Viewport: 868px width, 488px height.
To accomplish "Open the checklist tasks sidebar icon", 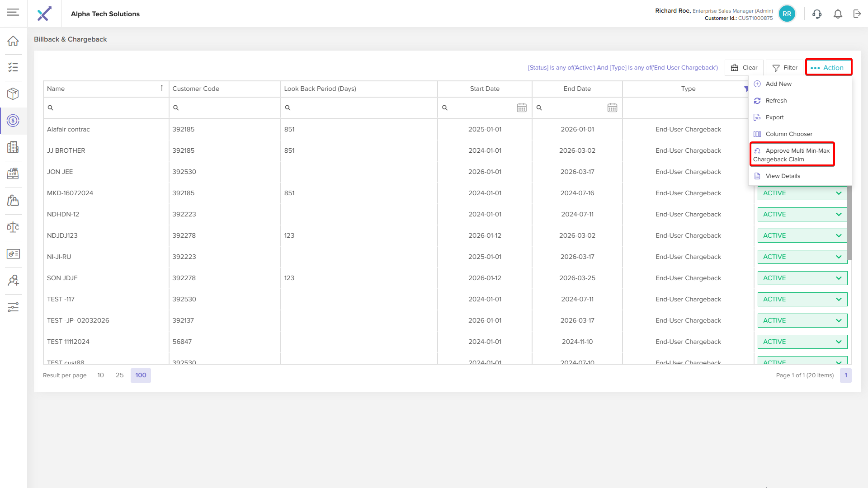I will pos(13,67).
